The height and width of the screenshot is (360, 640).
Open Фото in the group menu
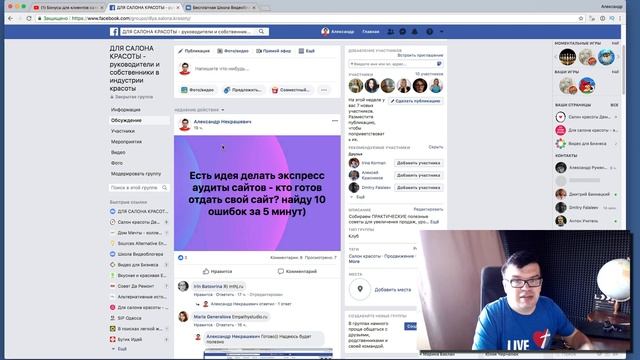(x=117, y=163)
